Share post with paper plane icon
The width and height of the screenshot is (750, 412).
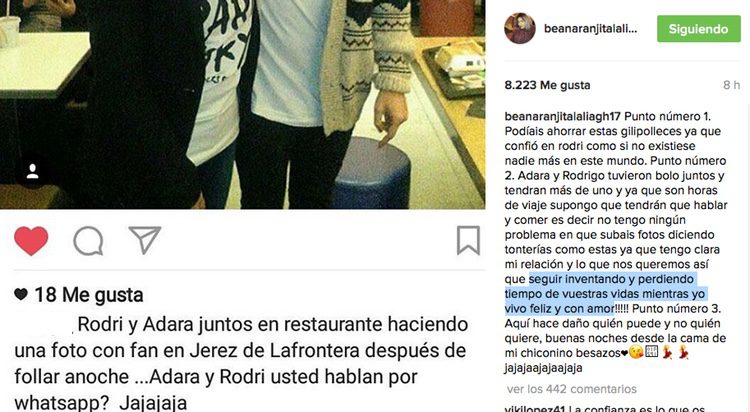click(x=144, y=240)
